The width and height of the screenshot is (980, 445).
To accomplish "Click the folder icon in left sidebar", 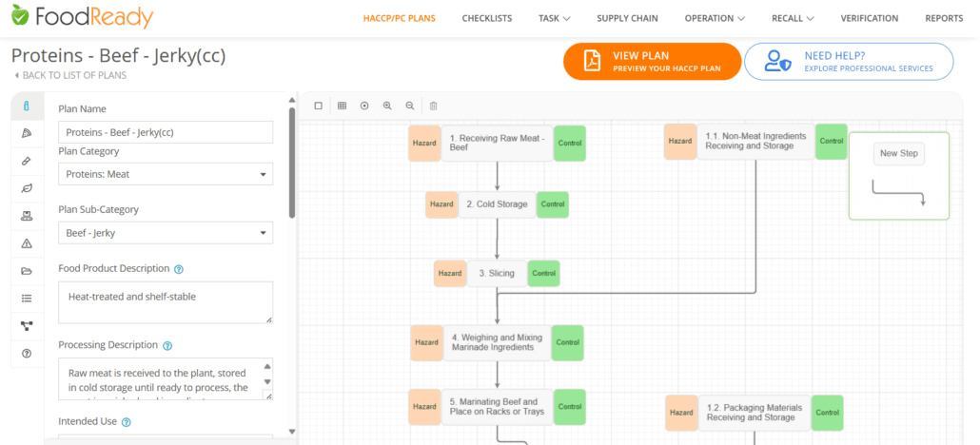I will point(27,271).
